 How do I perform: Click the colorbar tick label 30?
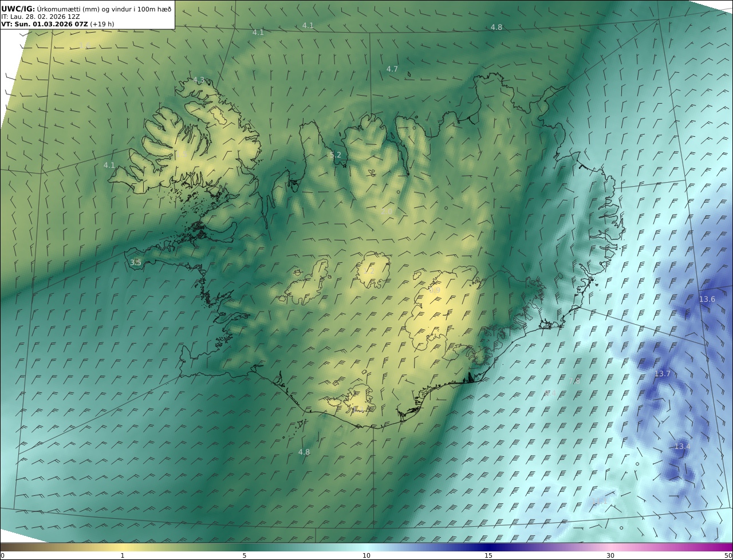point(610,556)
